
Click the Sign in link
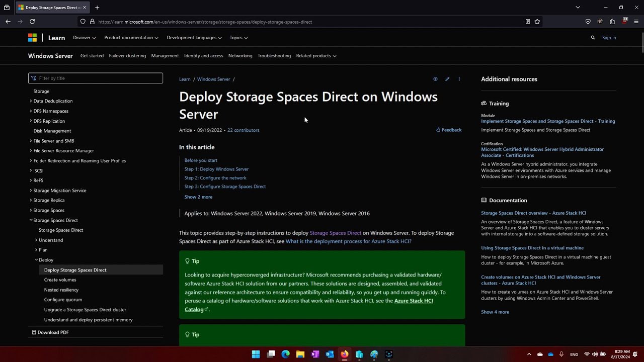[609, 38]
